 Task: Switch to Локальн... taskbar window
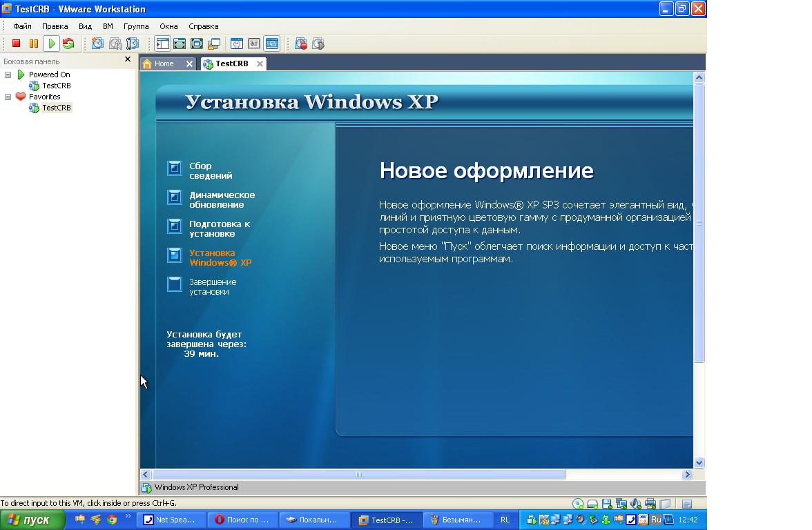[x=313, y=520]
